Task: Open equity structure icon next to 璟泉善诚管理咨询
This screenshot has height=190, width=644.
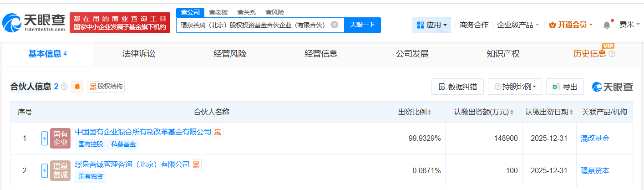Action: coord(196,164)
